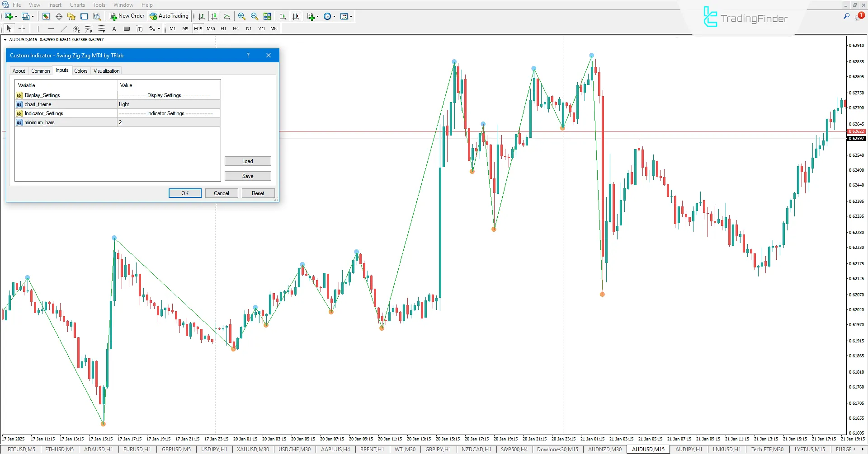This screenshot has width=868, height=454.
Task: Zoom in on the chart
Action: [x=242, y=16]
